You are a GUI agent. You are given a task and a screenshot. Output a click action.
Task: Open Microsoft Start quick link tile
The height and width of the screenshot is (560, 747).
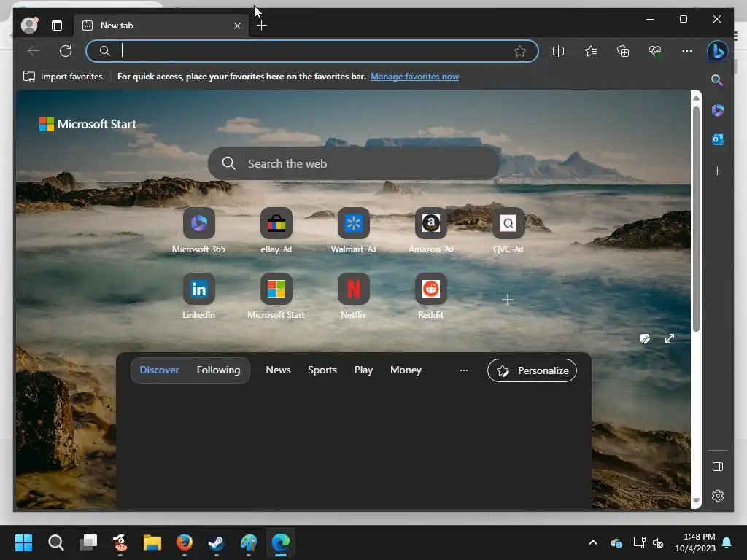click(x=276, y=297)
